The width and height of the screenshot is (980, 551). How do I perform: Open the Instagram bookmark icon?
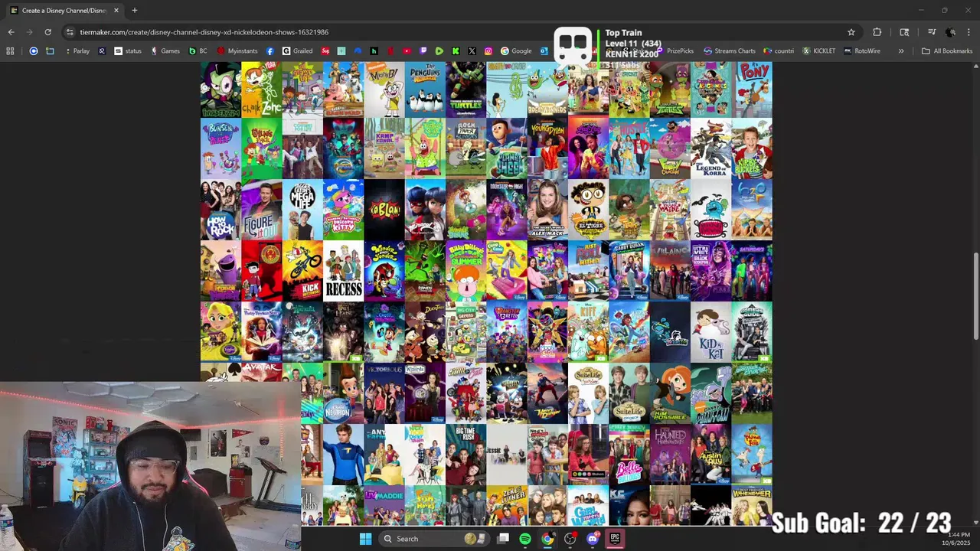[x=488, y=51]
